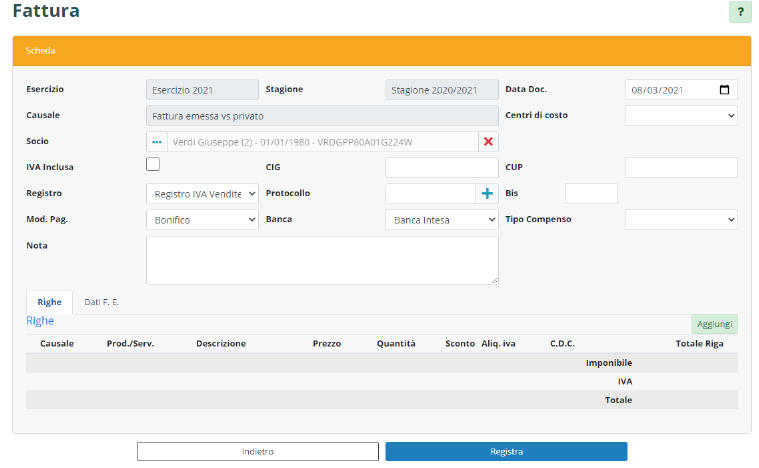Screen dimensions: 759x468
Task: Click the Aggiungi button
Action: [714, 324]
